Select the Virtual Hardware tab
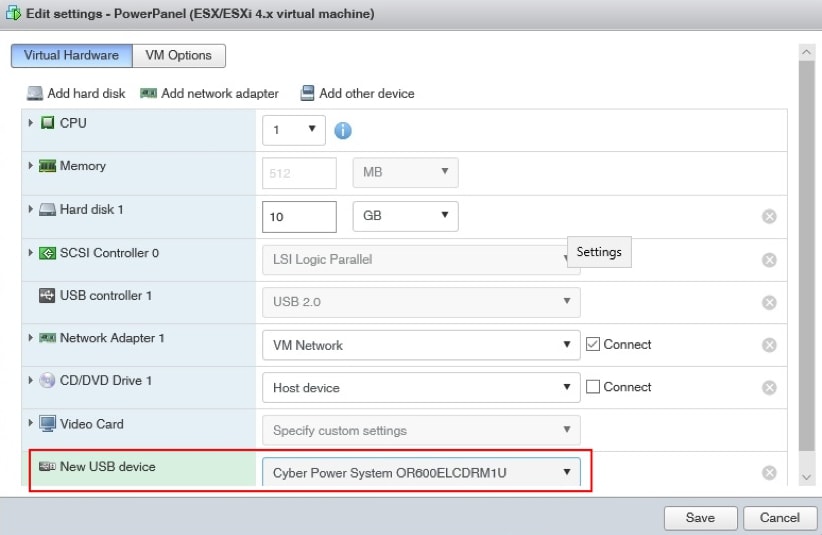Viewport: 822px width, 535px height. click(71, 56)
